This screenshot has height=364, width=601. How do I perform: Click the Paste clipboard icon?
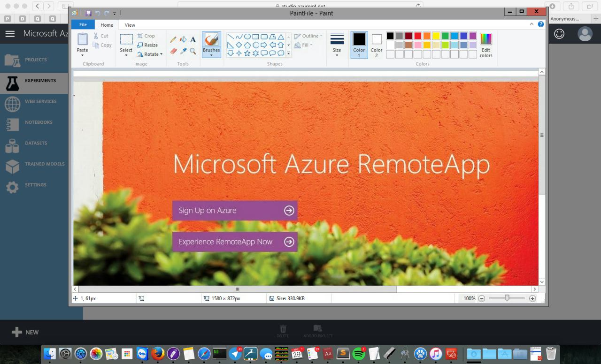click(x=83, y=39)
